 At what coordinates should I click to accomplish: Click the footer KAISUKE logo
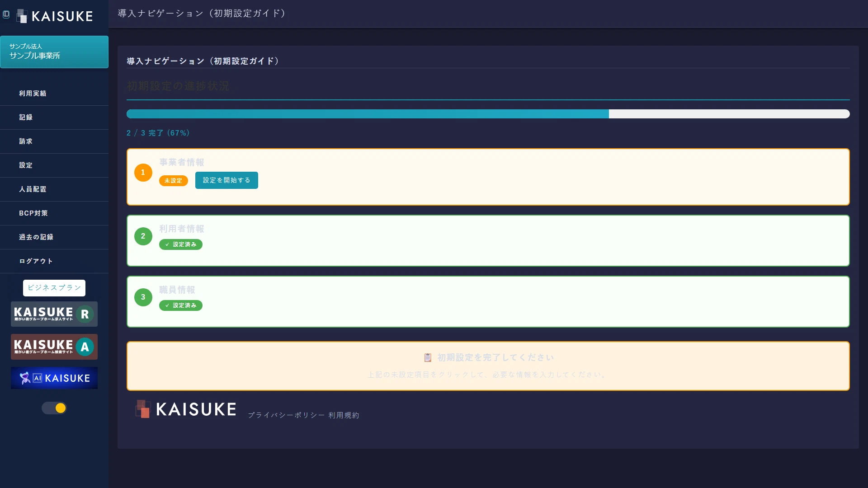(186, 409)
